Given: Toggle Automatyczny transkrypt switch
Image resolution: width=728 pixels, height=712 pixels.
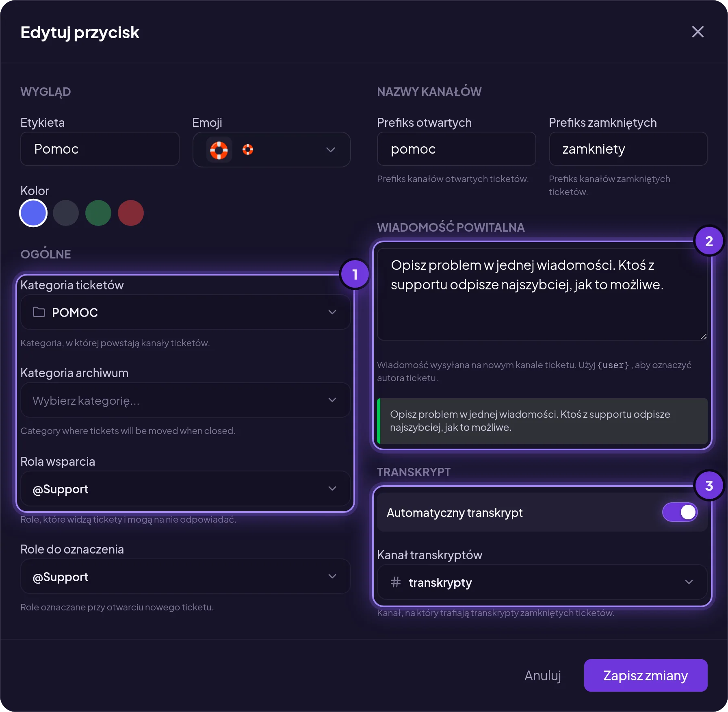Looking at the screenshot, I should (680, 512).
